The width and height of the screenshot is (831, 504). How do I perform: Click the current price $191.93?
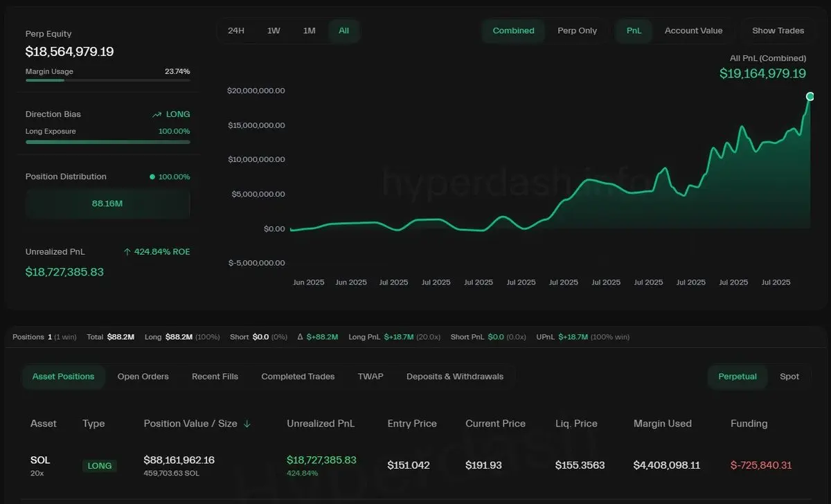[x=483, y=465]
